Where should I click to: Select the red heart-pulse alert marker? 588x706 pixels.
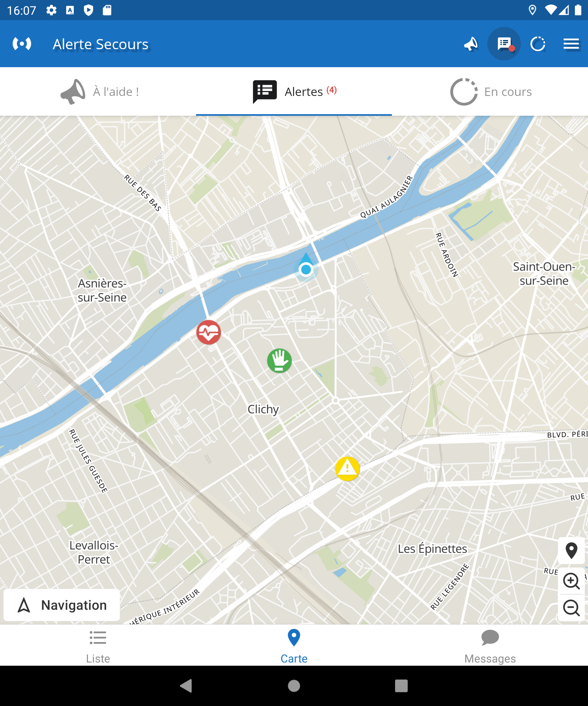point(209,332)
